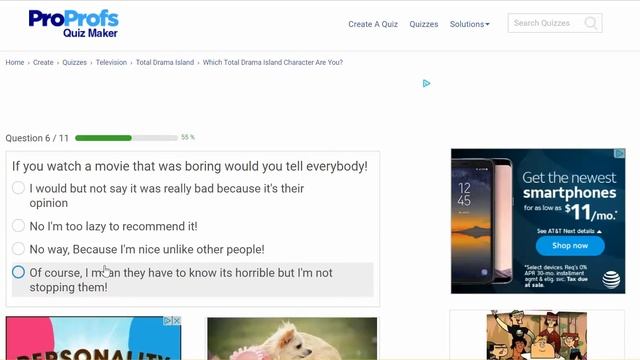
Task: Click the Shop now button in ad
Action: 570,246
